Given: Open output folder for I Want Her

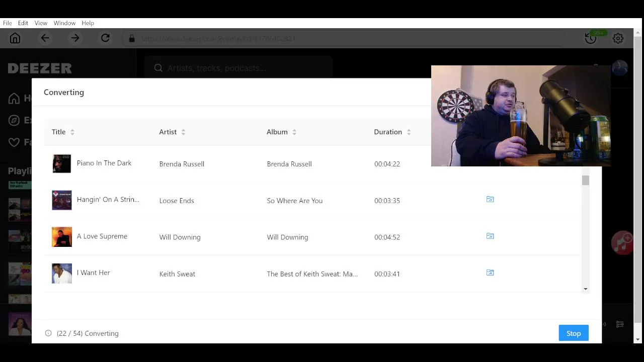Looking at the screenshot, I should tap(490, 273).
